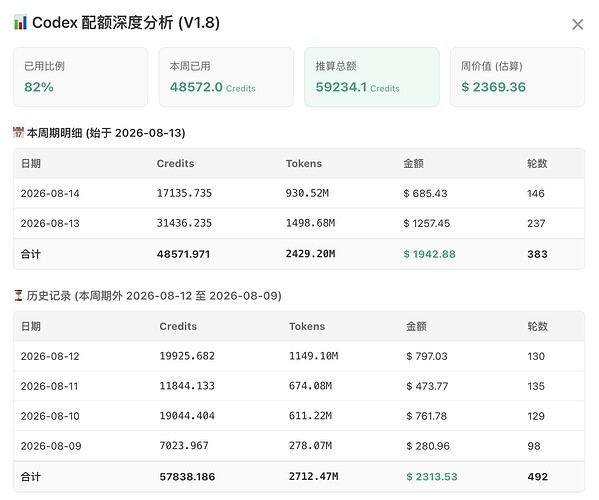The image size is (599, 500).
Task: Click 轮数 header in current-cycle table
Action: pyautogui.click(x=537, y=163)
